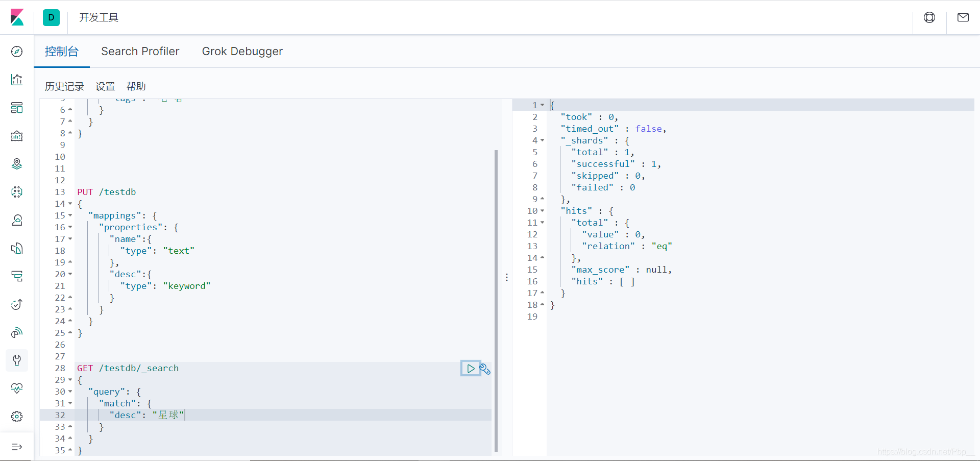Click fold-end marker at output line 18
The width and height of the screenshot is (980, 461).
pyautogui.click(x=543, y=305)
